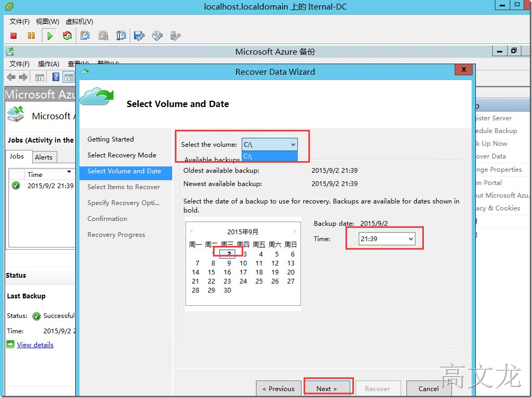Image resolution: width=532 pixels, height=398 pixels.
Task: Click Change Properties in the Actions pane
Action: coord(499,169)
